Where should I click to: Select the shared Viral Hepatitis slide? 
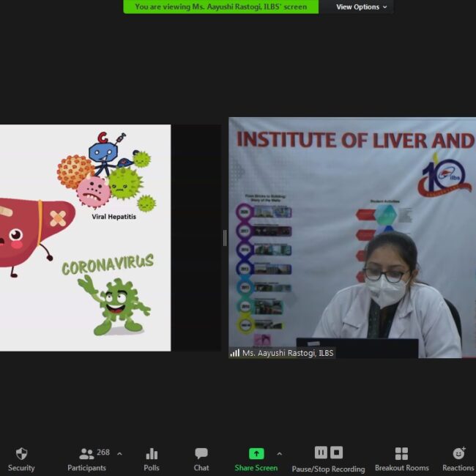pyautogui.click(x=85, y=237)
